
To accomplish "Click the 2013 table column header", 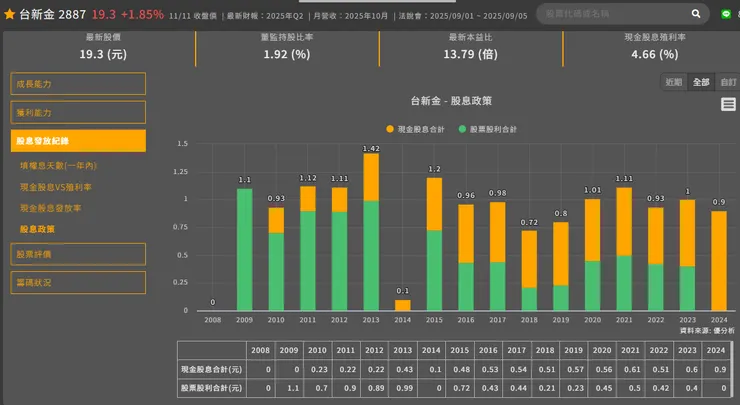I will (403, 350).
